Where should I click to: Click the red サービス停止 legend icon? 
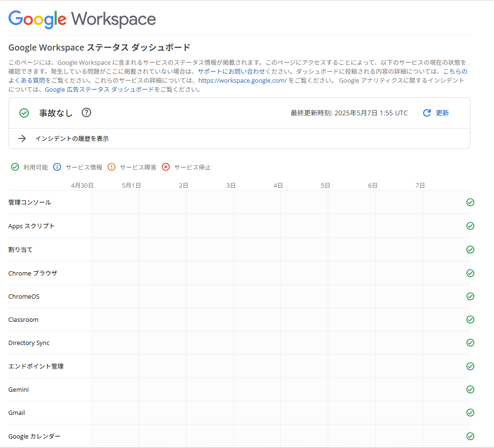[x=166, y=167]
